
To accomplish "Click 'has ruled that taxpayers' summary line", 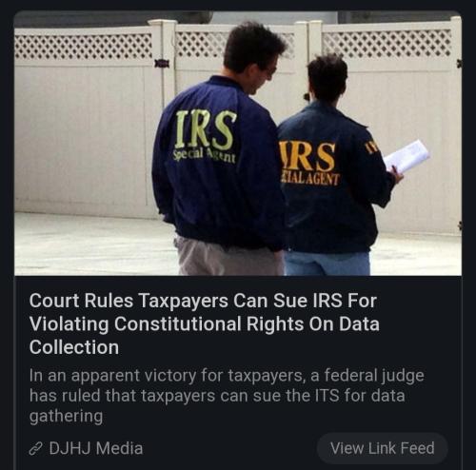I will pyautogui.click(x=217, y=396).
